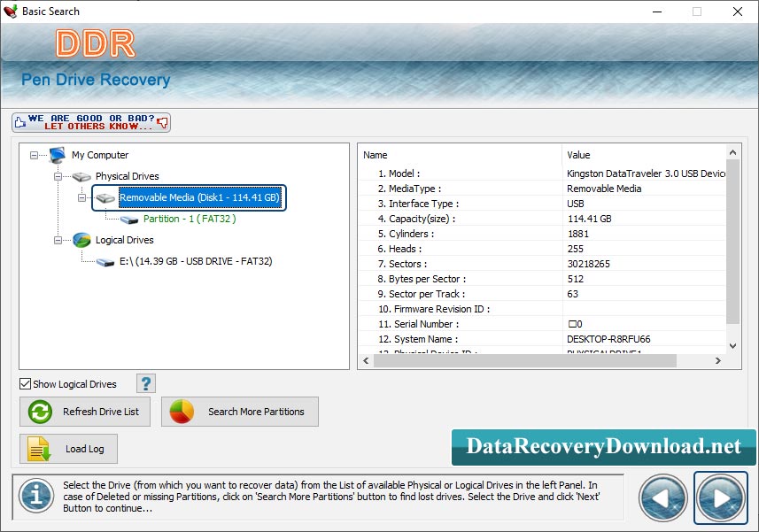Select the '7. Sectors :' row

click(x=542, y=264)
